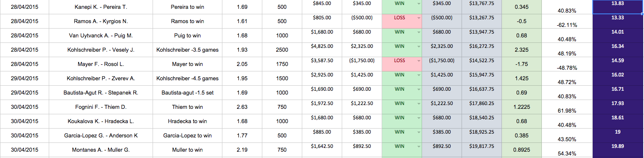Select date cell 29/04/2015 for Kohlschreiber - Zverev
Image resolution: width=644 pixels, height=158 pixels.
[x=24, y=78]
